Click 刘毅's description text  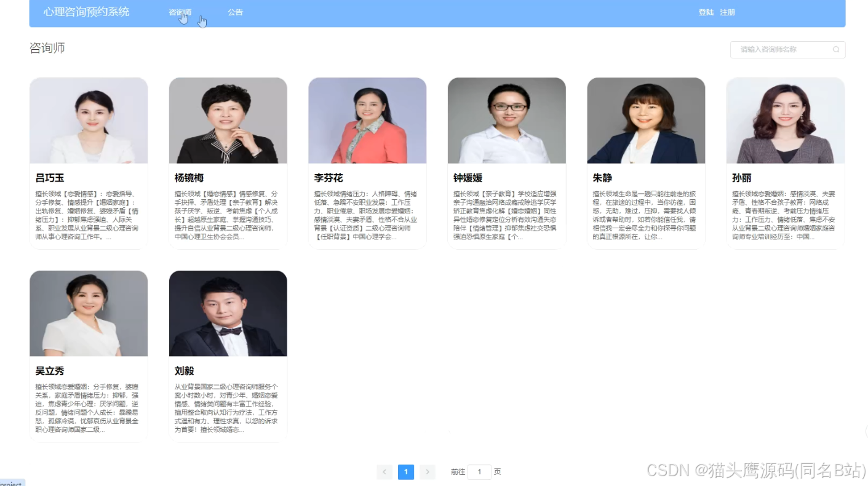227,408
